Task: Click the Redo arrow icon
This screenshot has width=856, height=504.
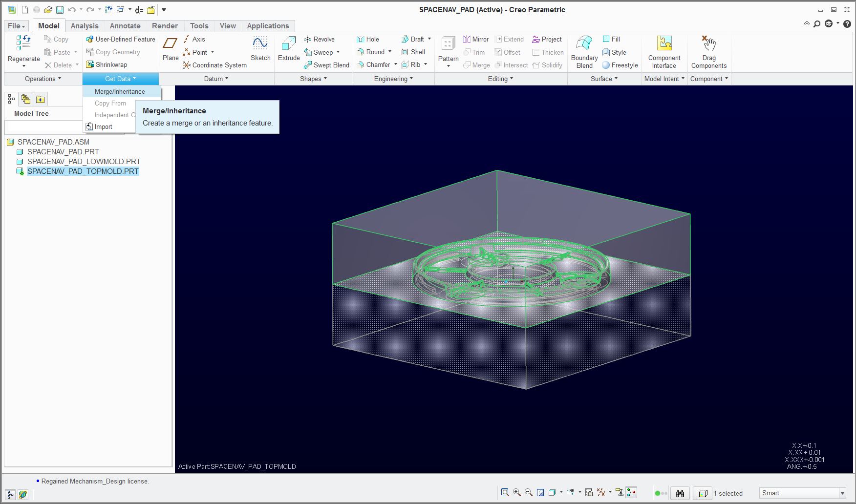Action: (x=90, y=10)
